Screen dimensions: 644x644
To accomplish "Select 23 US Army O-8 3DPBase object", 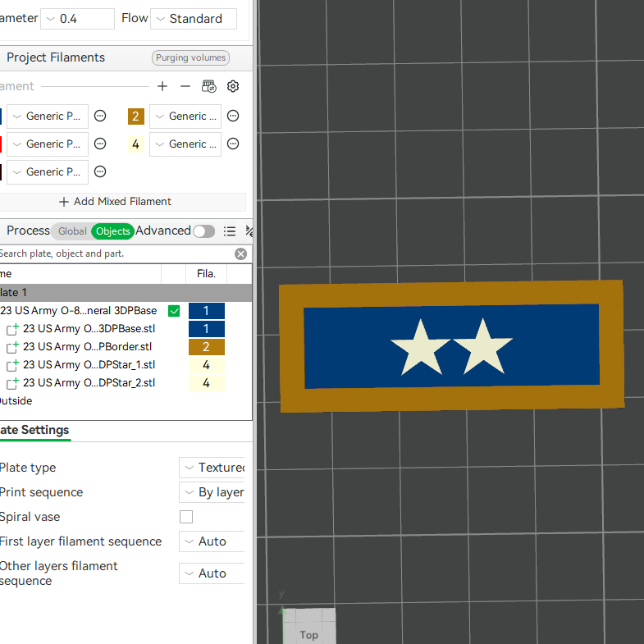I will click(79, 311).
